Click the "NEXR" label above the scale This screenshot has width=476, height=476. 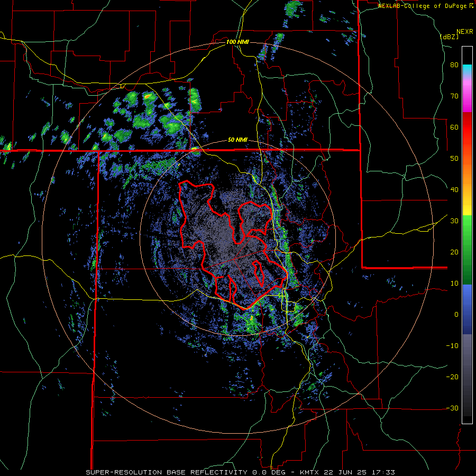(x=464, y=32)
